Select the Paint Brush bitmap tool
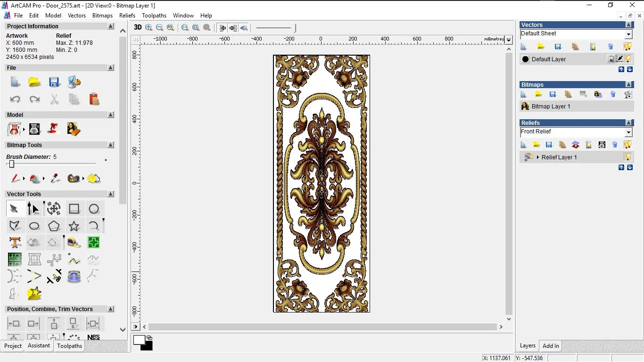Image resolution: width=644 pixels, height=362 pixels. point(15,179)
